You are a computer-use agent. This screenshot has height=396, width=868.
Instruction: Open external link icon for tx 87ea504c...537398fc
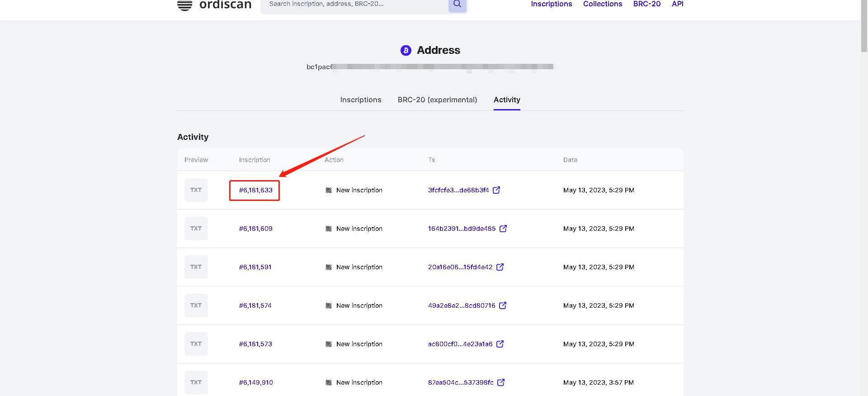tap(501, 382)
